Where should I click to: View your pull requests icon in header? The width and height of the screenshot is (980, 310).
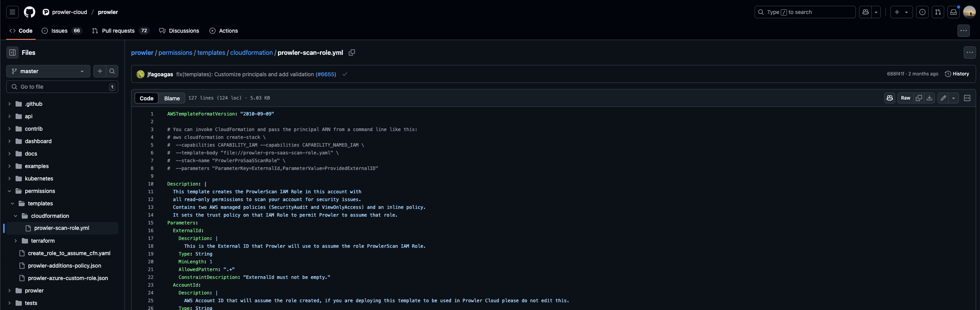point(938,12)
